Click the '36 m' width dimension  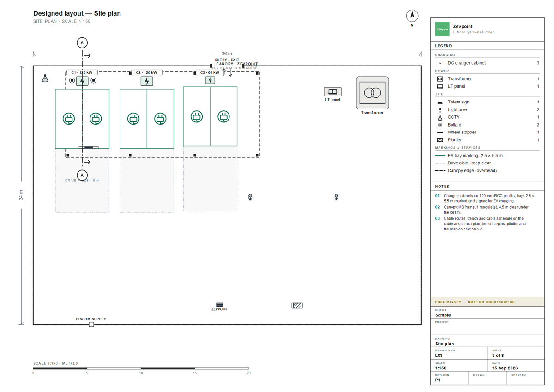click(x=227, y=54)
